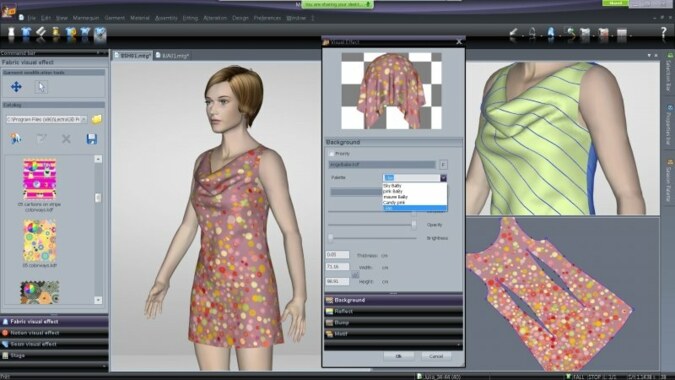Select the blue move arrows tool
This screenshot has height=380, width=675.
pos(16,87)
